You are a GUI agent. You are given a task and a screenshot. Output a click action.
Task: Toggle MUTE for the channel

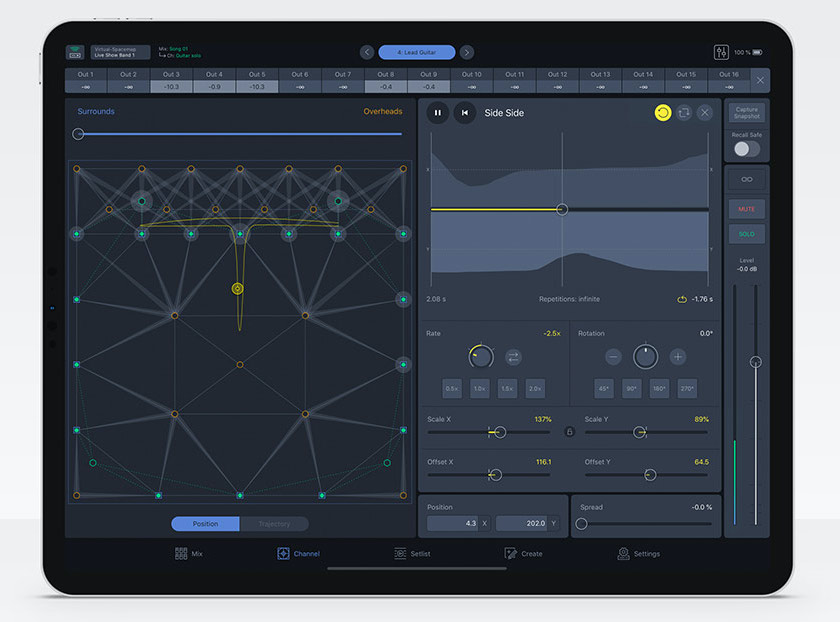(747, 209)
